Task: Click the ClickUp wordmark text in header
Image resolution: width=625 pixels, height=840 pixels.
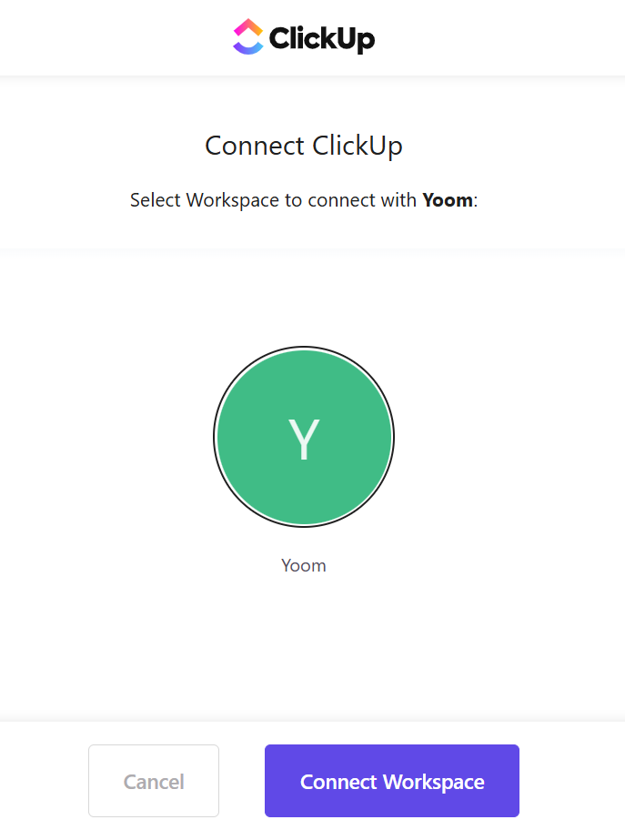Action: 321,38
